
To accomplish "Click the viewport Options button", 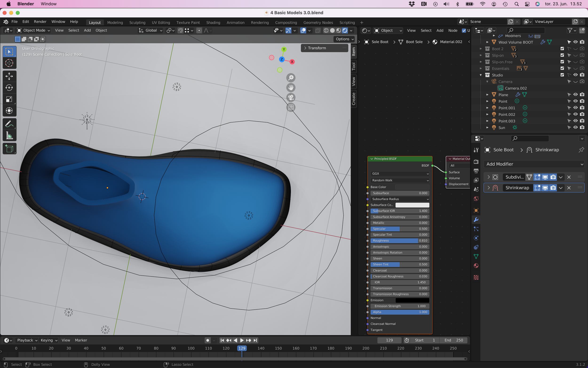I will [344, 39].
